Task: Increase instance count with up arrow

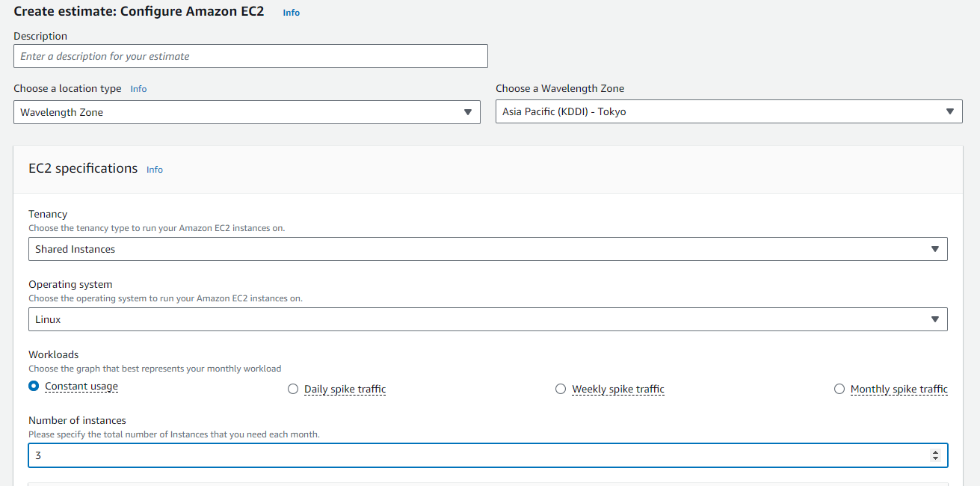Action: coord(935,452)
